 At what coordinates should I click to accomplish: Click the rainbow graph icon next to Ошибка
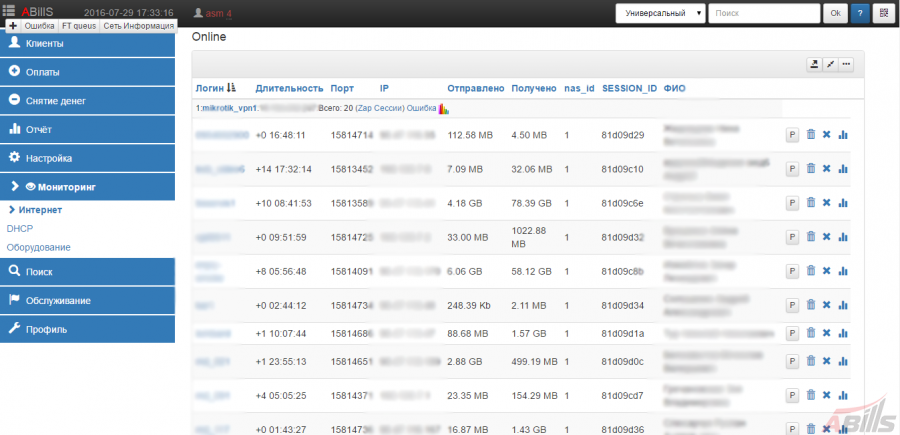444,109
